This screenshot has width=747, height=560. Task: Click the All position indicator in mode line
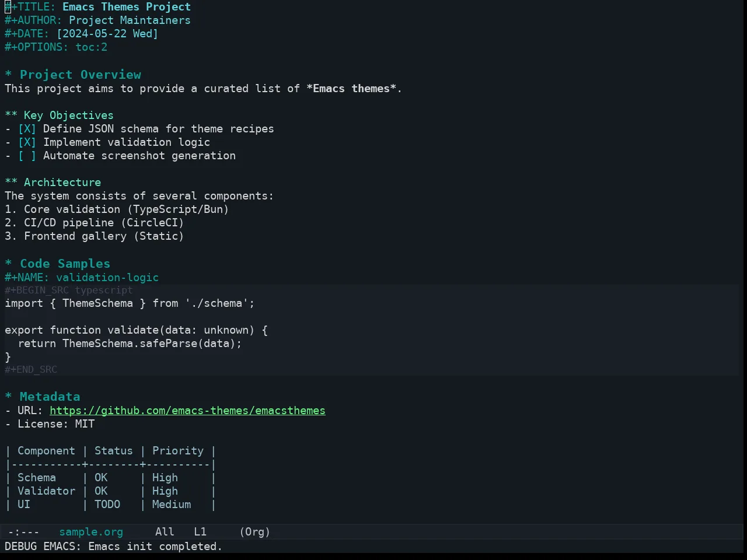coord(165,532)
